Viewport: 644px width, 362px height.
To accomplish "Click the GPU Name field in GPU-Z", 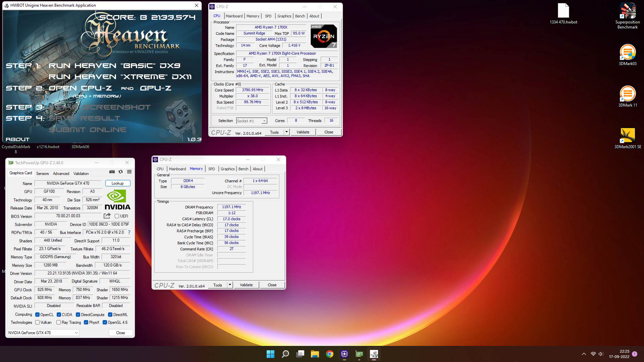I will [68, 183].
